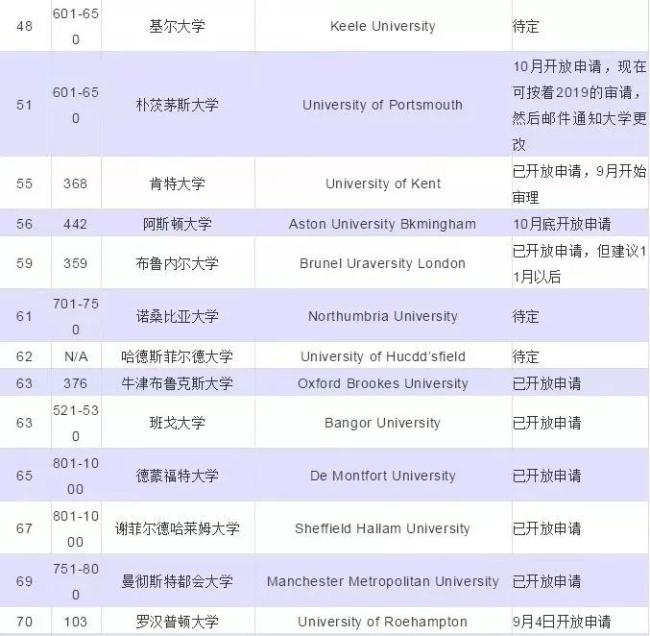This screenshot has height=636, width=650.
Task: Select the 359 ranking value
Action: pyautogui.click(x=75, y=263)
